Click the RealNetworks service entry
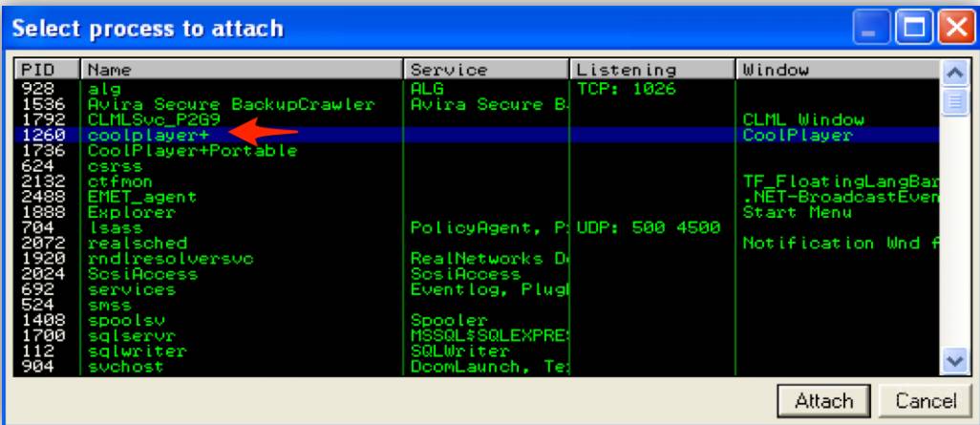The width and height of the screenshot is (980, 425). 489,259
